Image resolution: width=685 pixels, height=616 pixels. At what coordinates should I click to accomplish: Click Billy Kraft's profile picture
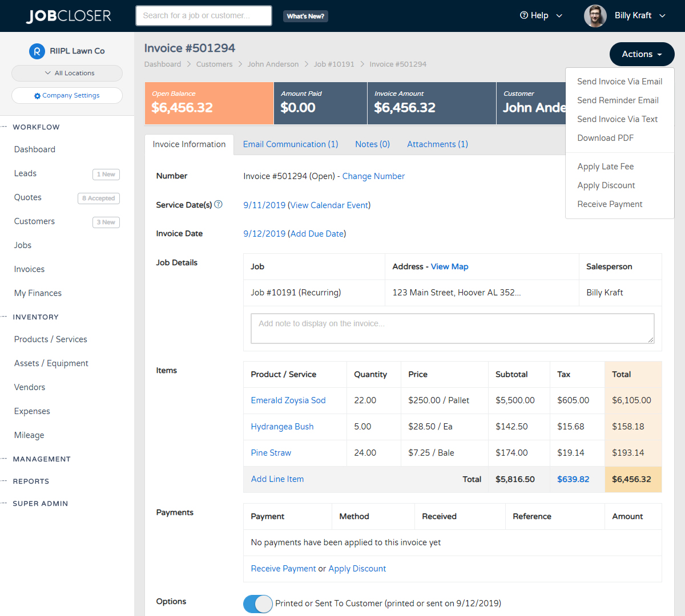tap(595, 15)
